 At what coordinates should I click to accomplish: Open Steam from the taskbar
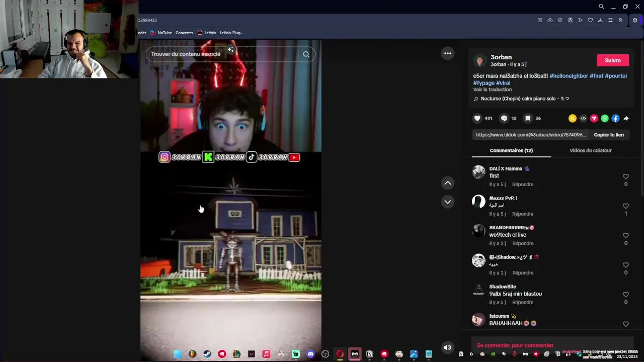coord(207,354)
